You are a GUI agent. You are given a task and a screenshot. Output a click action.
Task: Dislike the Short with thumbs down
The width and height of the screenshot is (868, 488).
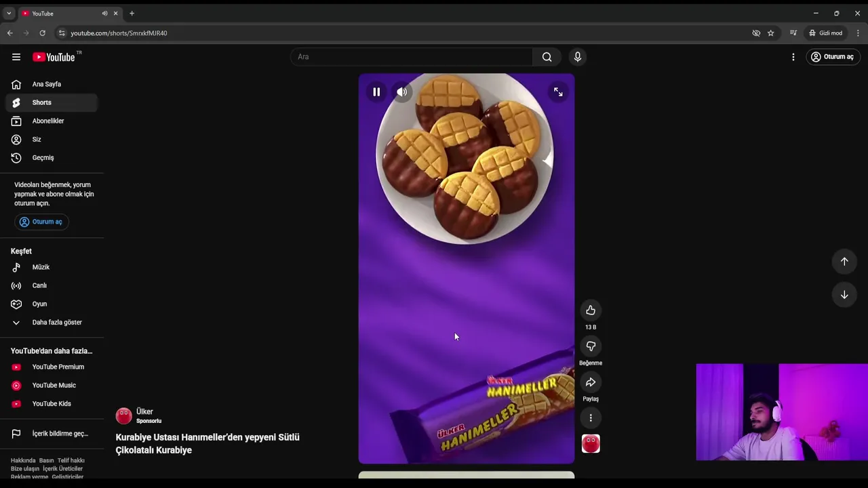(591, 346)
